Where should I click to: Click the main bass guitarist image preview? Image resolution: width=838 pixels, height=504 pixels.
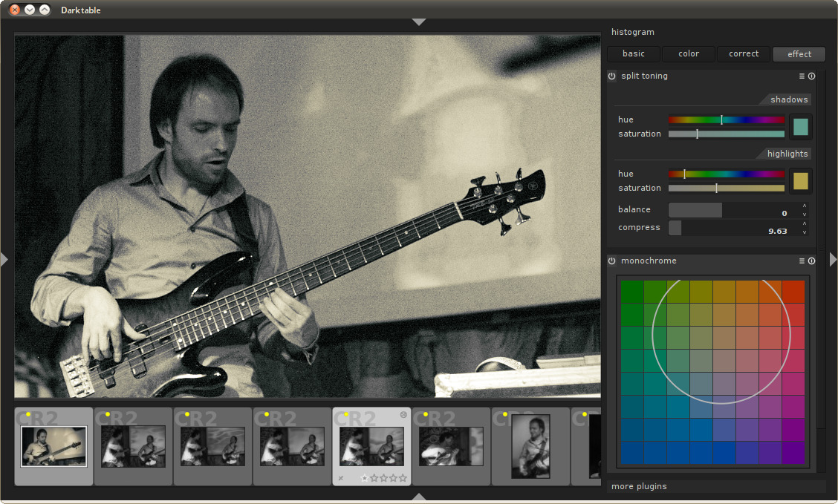coord(308,216)
